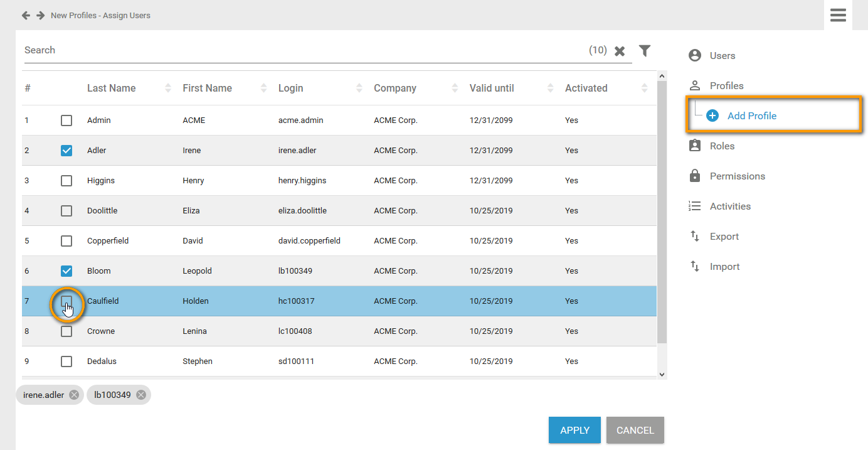This screenshot has height=450, width=868.
Task: Click the forward arrow icon
Action: (x=40, y=15)
